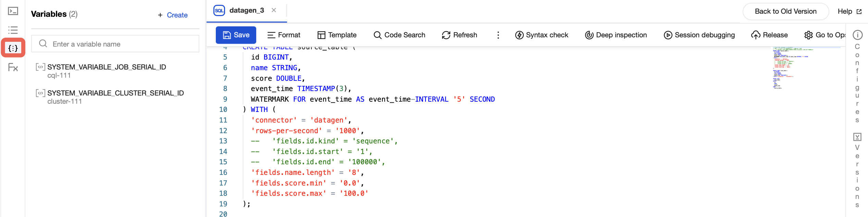Open the Template option
This screenshot has width=868, height=217.
(337, 35)
